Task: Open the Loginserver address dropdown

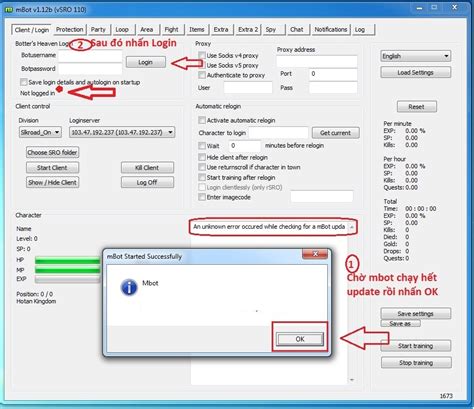Action: point(122,132)
